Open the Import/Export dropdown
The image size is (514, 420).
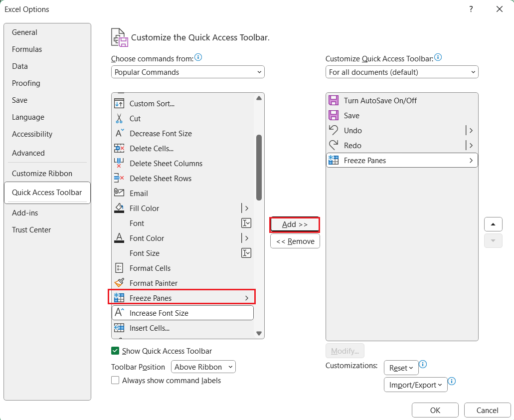pyautogui.click(x=416, y=385)
